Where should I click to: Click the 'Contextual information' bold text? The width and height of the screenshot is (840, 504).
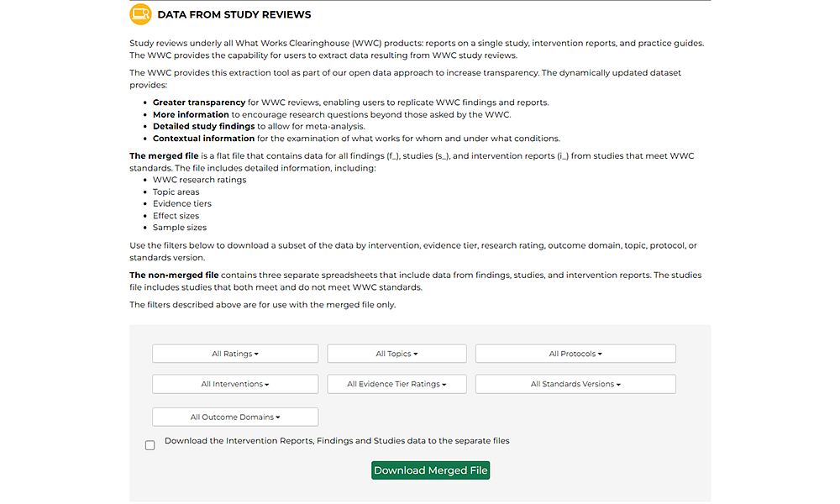203,139
